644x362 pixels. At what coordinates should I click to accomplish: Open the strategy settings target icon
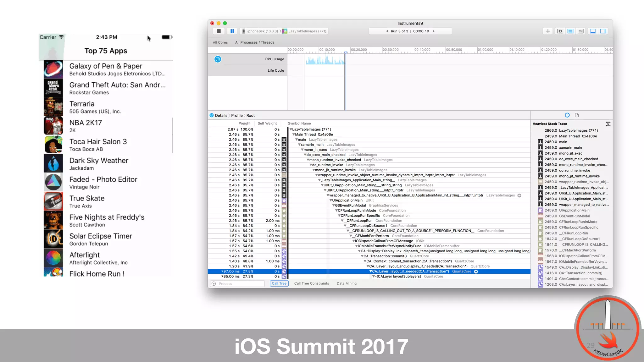[560, 31]
